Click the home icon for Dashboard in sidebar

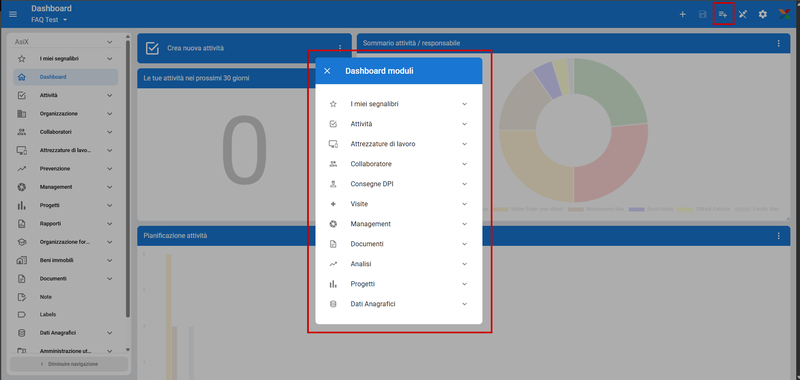(x=21, y=77)
